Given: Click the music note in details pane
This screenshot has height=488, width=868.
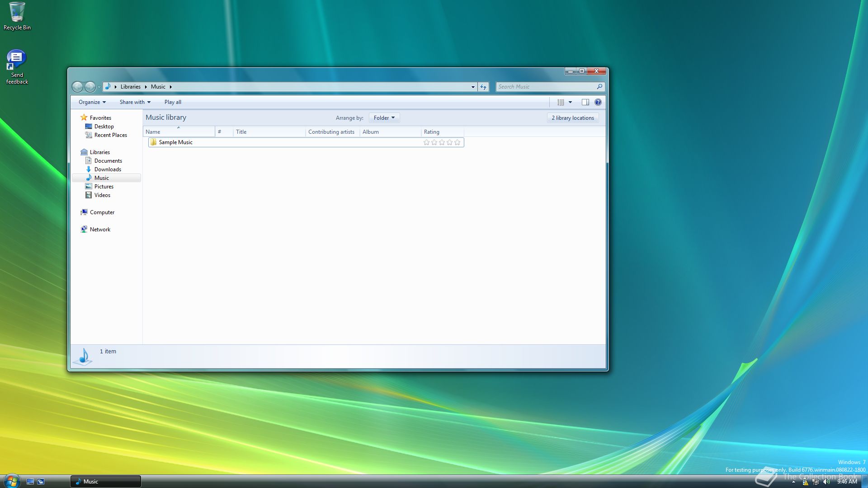Looking at the screenshot, I should 83,357.
